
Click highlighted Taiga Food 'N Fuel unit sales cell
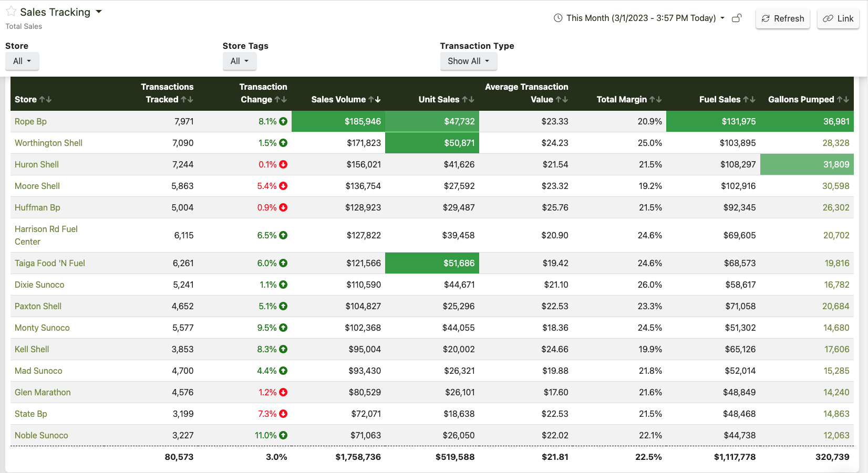point(432,263)
